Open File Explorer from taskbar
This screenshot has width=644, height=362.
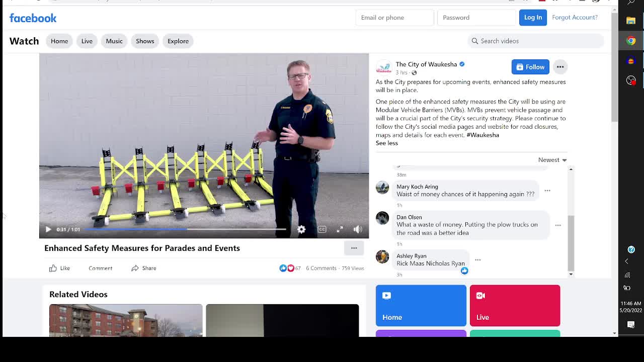[x=631, y=21]
